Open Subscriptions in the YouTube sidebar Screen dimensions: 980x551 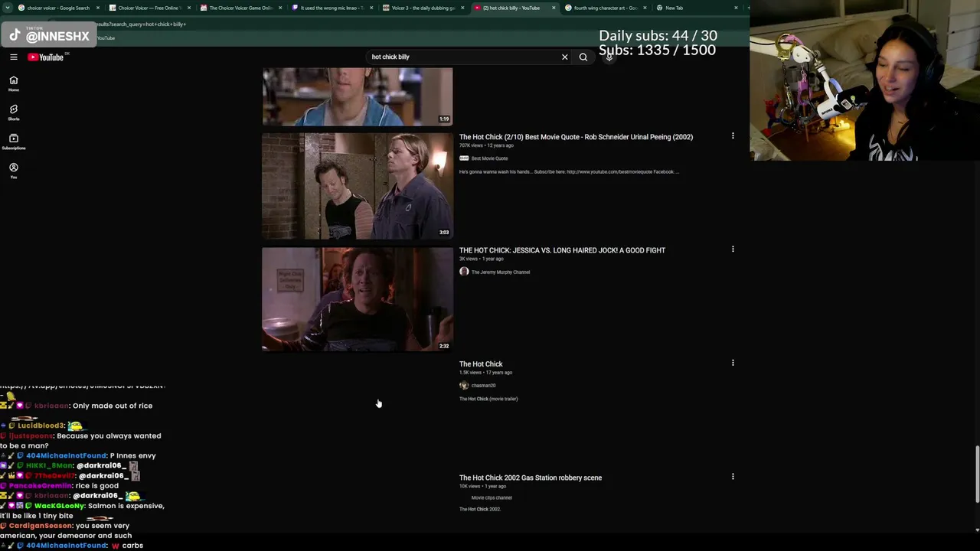pos(14,142)
